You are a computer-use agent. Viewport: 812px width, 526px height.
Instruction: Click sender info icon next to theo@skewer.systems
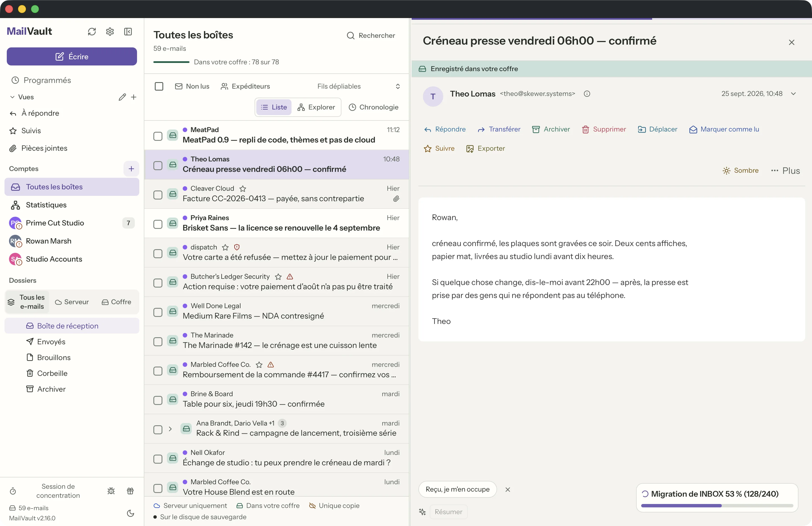pos(587,94)
